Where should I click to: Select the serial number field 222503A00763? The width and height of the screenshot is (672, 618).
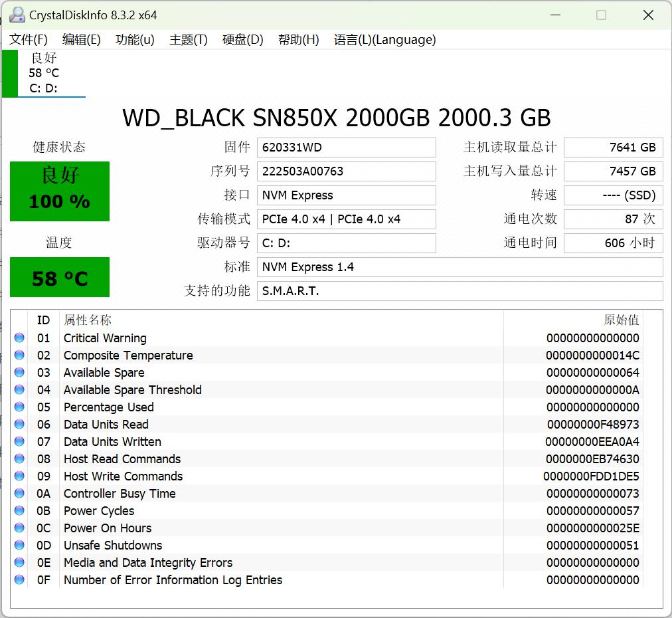346,171
